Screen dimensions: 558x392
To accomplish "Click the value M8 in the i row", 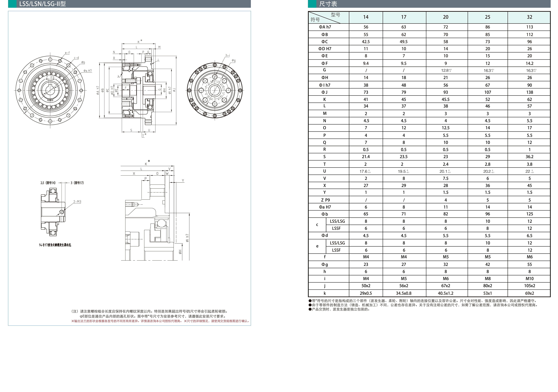I will 488,279.
